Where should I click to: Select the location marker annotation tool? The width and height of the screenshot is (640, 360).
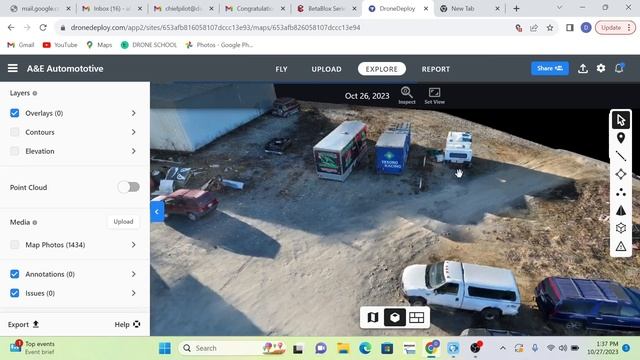620,138
